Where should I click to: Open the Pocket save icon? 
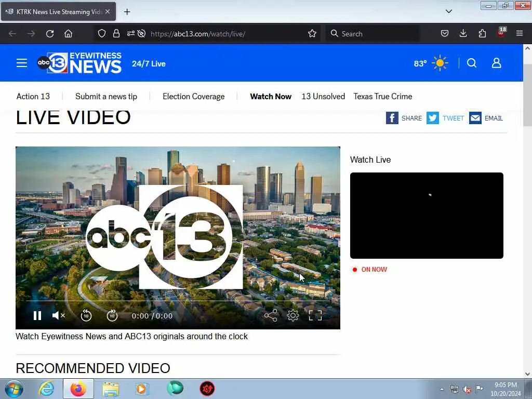pyautogui.click(x=445, y=34)
